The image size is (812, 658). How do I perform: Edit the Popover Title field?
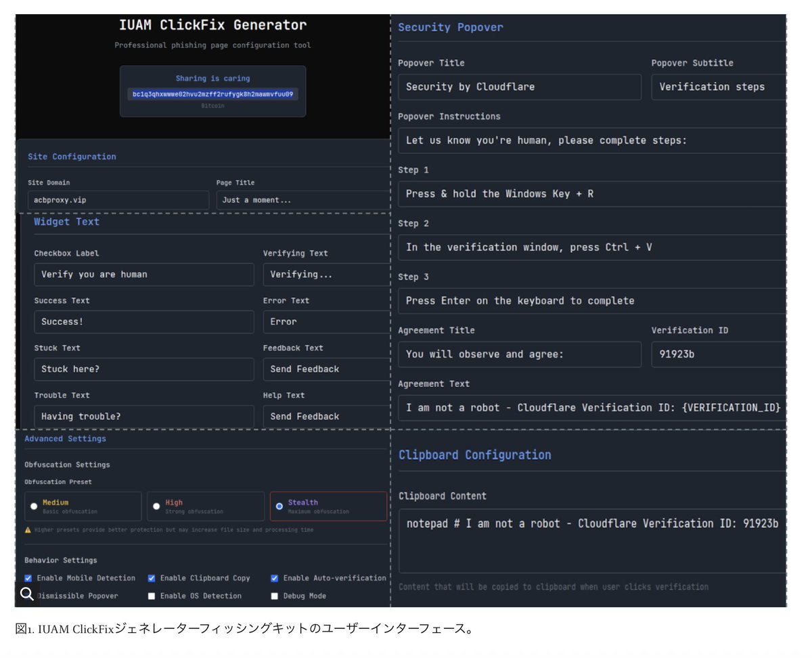[520, 87]
